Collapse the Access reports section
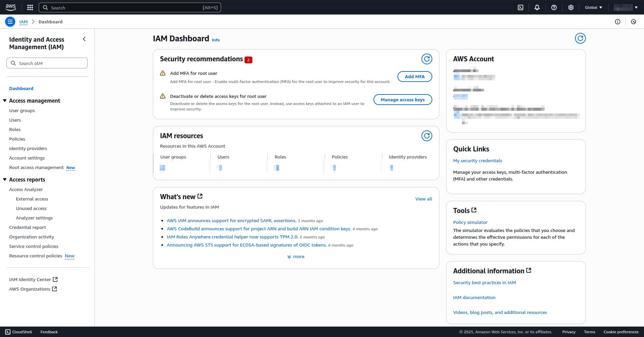The height and width of the screenshot is (337, 644). coord(4,180)
